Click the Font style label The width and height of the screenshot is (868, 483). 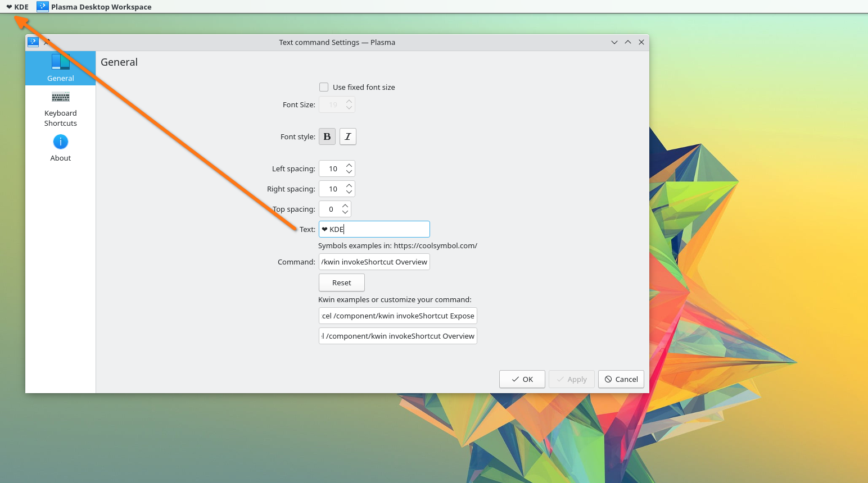[298, 136]
